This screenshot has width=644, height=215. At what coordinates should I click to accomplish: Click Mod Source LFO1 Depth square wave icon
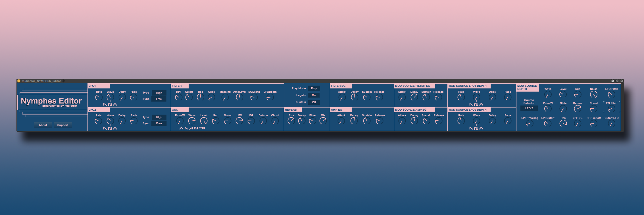tap(476, 105)
